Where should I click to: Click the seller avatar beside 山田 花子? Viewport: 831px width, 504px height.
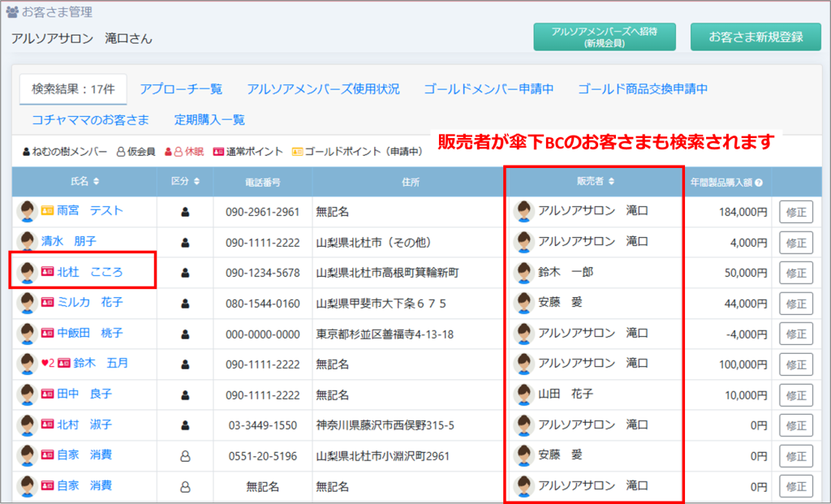524,394
